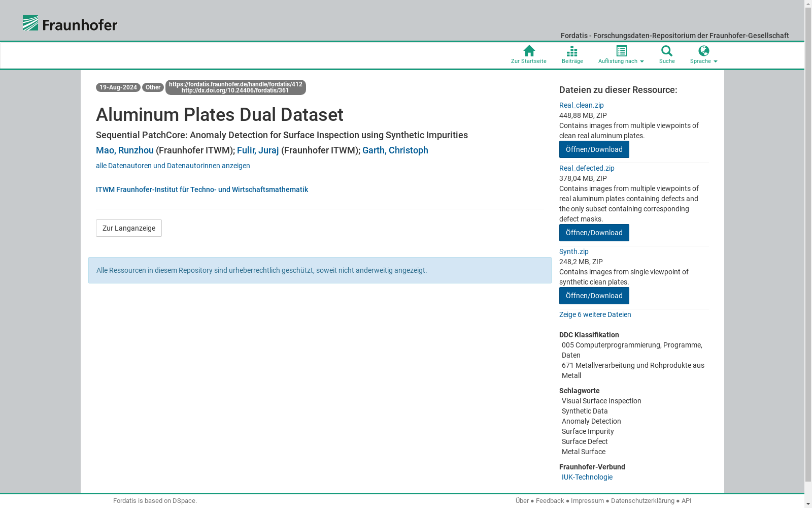Open API footer link
The height and width of the screenshot is (508, 812).
pyautogui.click(x=686, y=501)
